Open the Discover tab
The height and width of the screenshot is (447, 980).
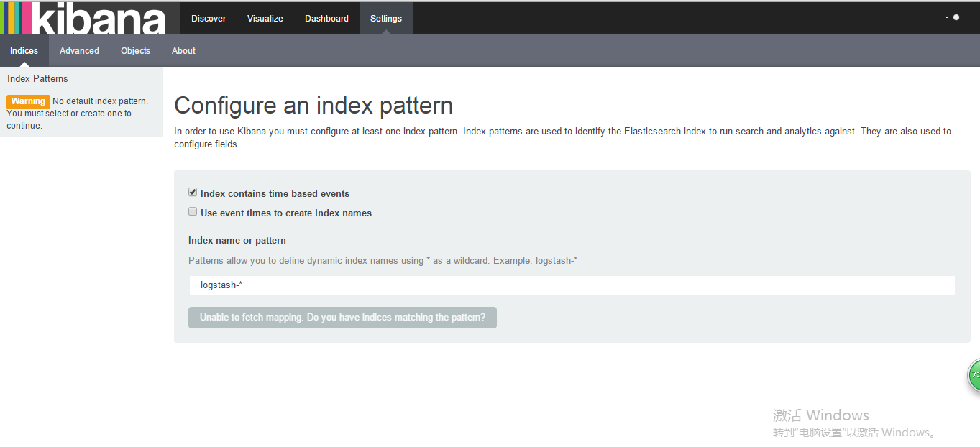(x=209, y=18)
